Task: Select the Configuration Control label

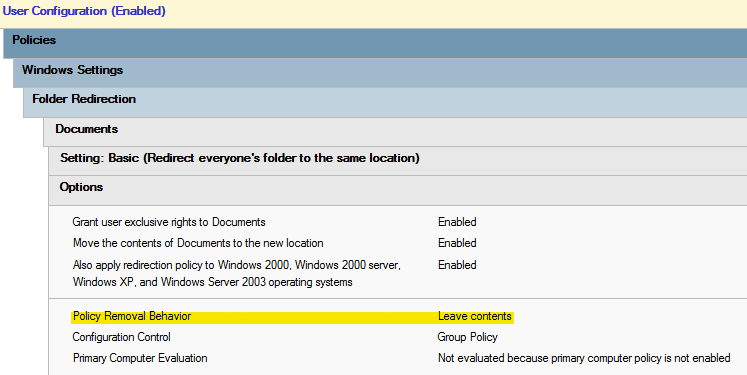Action: tap(121, 337)
